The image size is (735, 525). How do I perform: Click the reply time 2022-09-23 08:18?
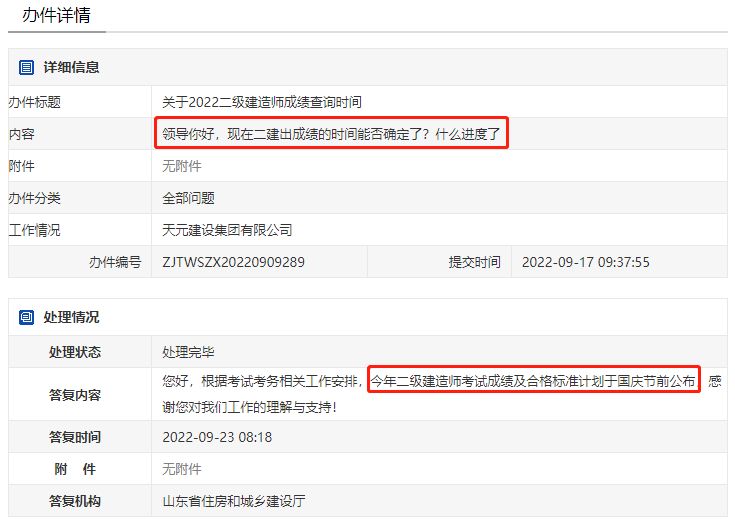pos(217,437)
